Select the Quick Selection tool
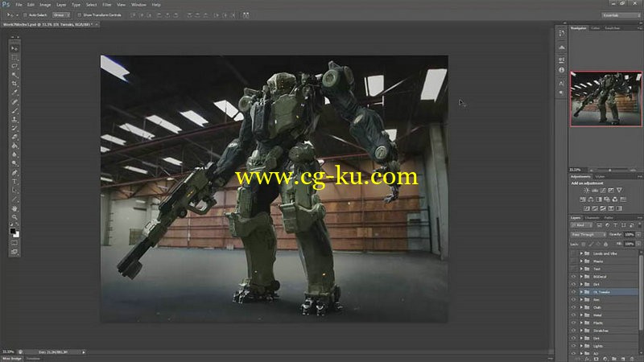 pos(14,75)
